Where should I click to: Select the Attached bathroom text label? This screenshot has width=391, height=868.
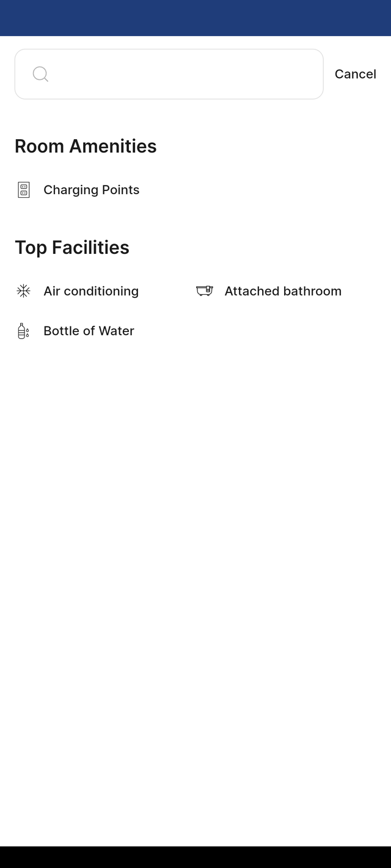pyautogui.click(x=283, y=291)
